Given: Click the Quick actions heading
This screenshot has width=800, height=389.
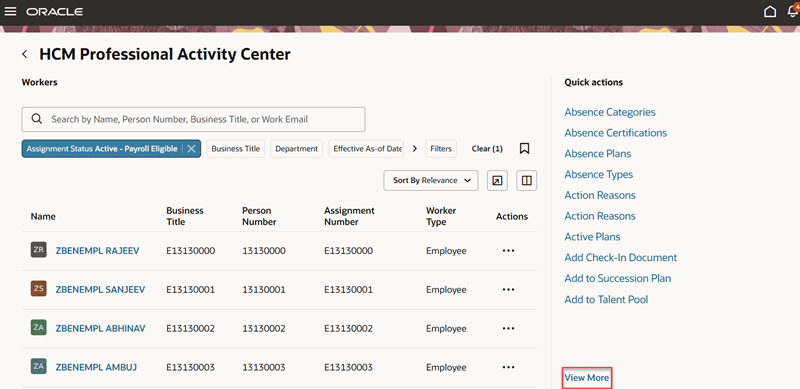Looking at the screenshot, I should tap(593, 82).
